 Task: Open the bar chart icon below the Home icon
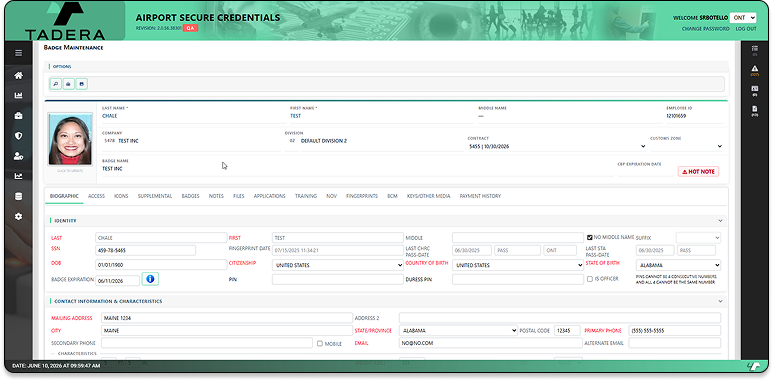[x=18, y=96]
